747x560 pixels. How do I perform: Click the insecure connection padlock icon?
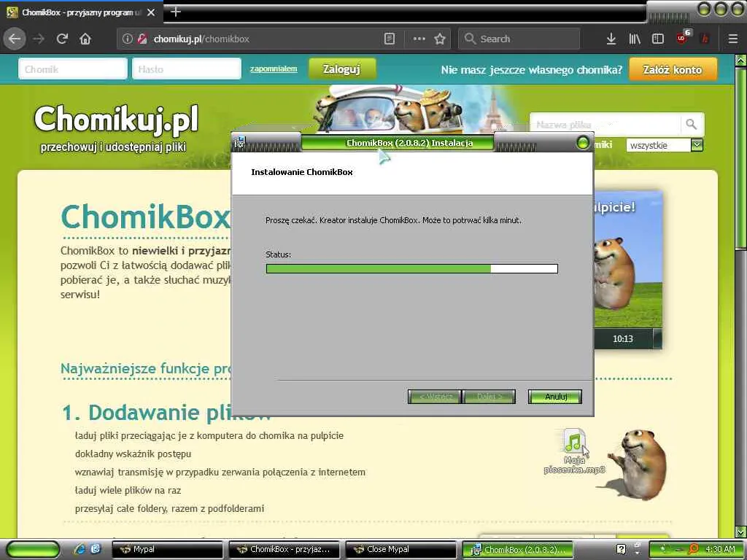tap(142, 39)
